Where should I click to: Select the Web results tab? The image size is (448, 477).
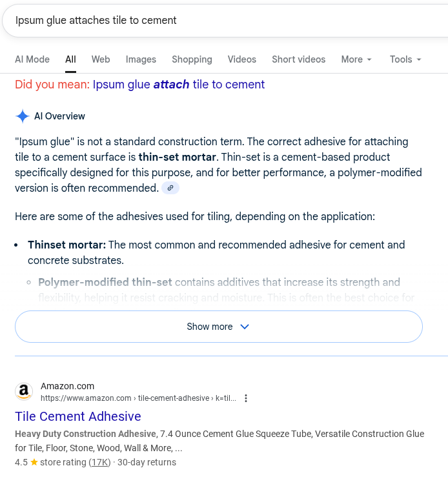[x=101, y=59]
